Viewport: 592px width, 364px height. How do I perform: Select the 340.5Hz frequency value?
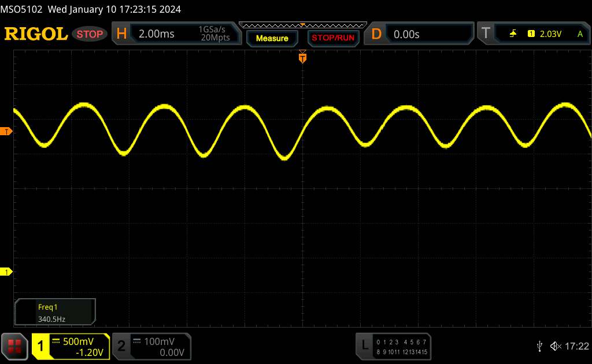coord(51,319)
